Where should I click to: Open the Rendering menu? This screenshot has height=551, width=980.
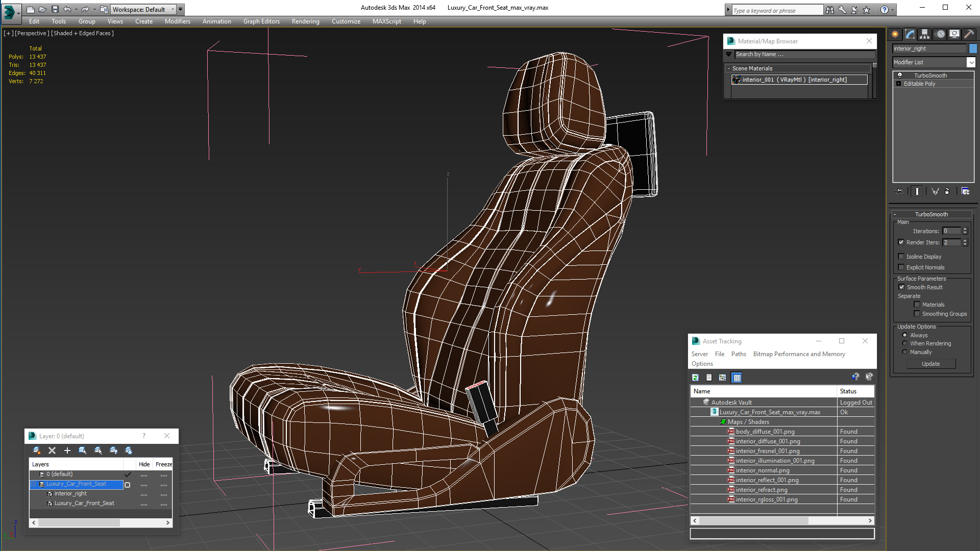(x=305, y=21)
